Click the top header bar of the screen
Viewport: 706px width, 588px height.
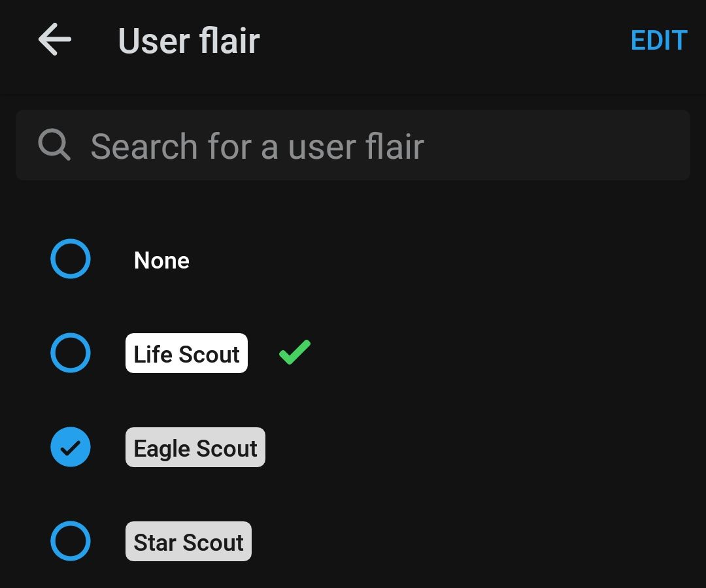[353, 41]
